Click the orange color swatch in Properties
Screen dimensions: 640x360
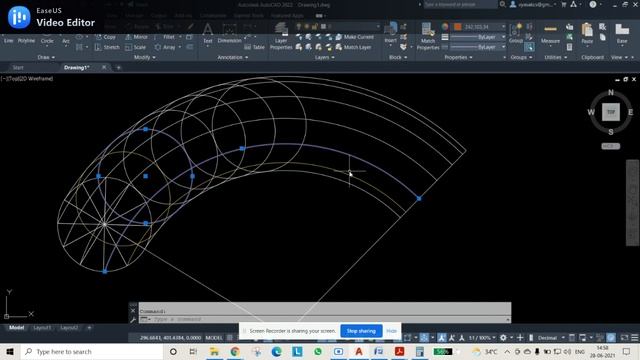point(458,27)
